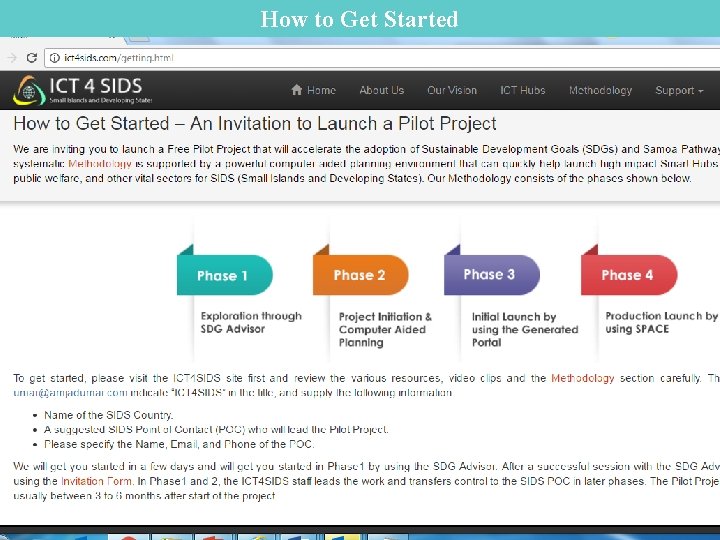This screenshot has width=720, height=540.
Task: Focus the address bar showing ict4sids.com/getting.html
Action: pos(382,58)
